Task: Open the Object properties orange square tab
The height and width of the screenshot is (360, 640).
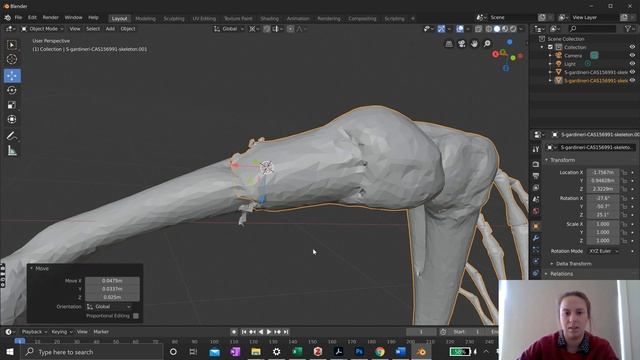Action: [536, 226]
